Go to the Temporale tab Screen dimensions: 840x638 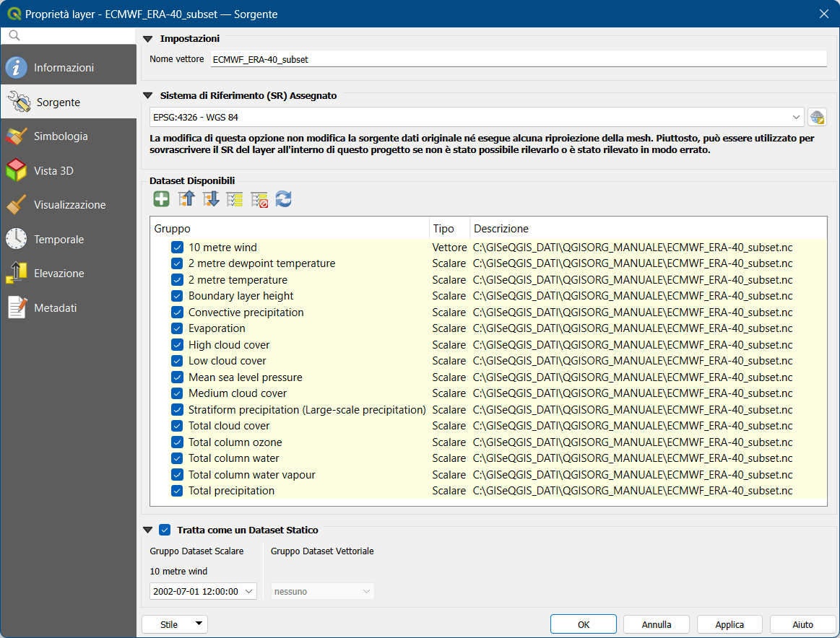coord(69,239)
